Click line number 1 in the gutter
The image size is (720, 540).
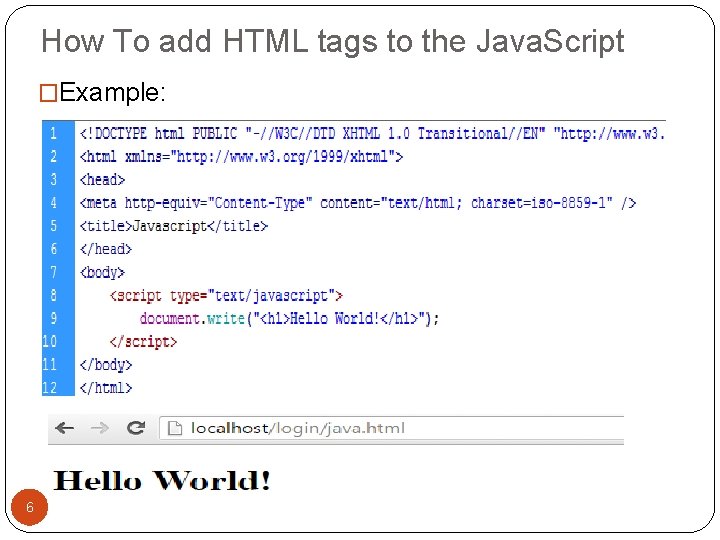[x=53, y=134]
